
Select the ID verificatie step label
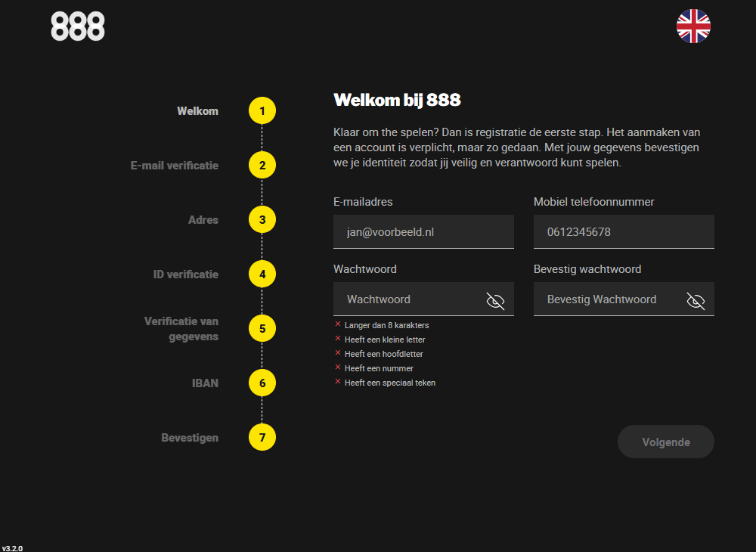click(186, 274)
